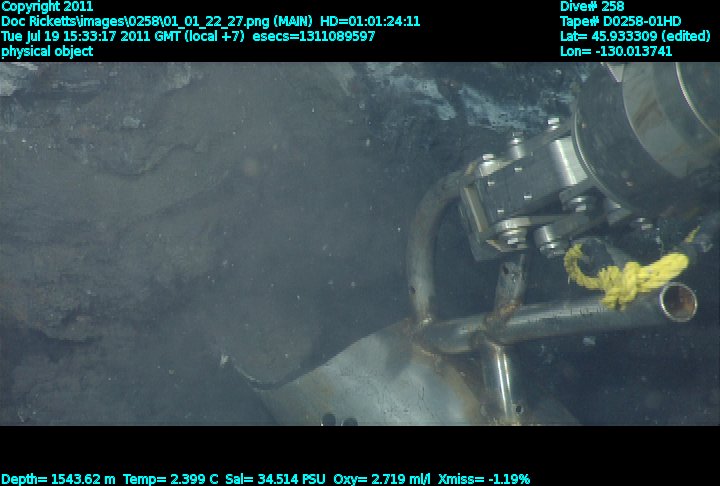Select the Lat= 45.933309 (edited) reading
The image size is (720, 486).
click(x=639, y=36)
